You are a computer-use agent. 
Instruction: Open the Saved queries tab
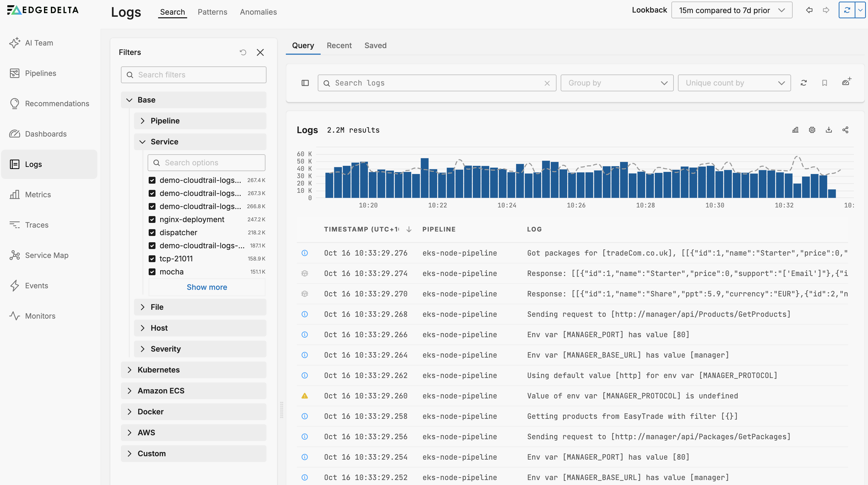[375, 46]
